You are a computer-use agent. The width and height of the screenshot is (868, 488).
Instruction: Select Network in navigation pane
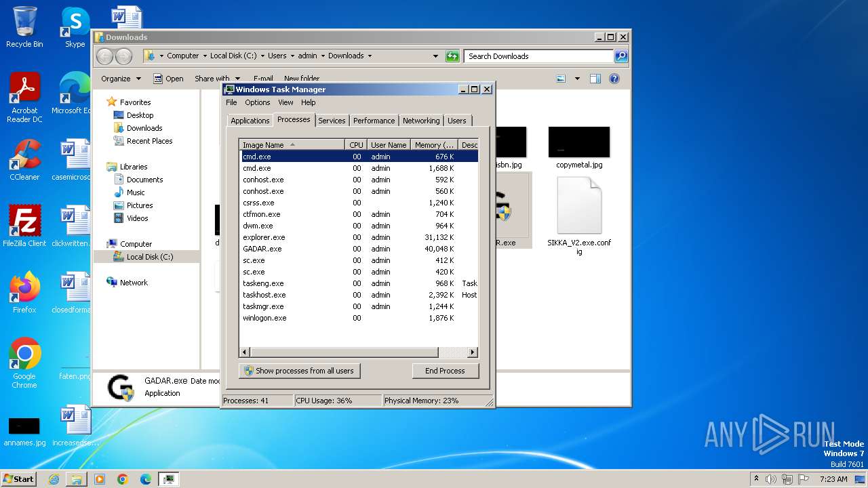tap(134, 283)
